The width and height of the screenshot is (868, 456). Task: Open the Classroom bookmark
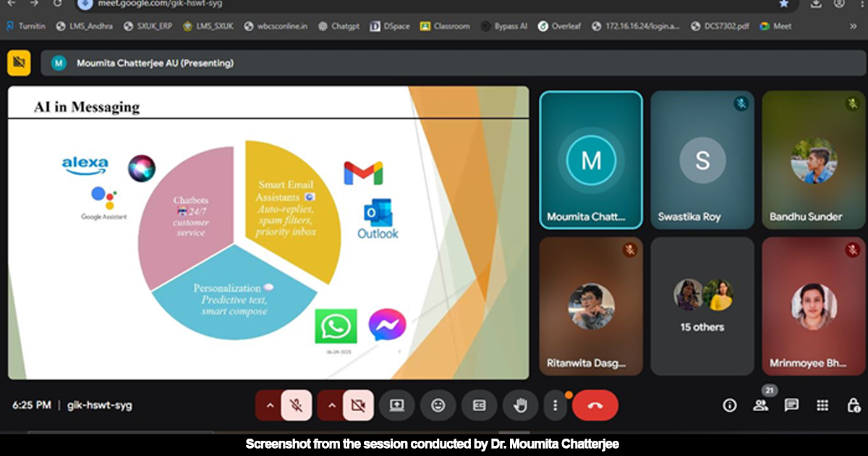445,26
